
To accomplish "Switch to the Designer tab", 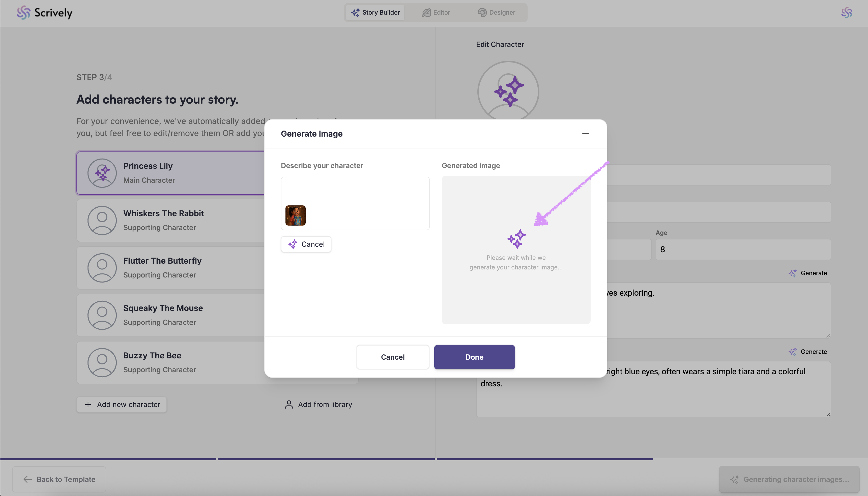I will (496, 13).
